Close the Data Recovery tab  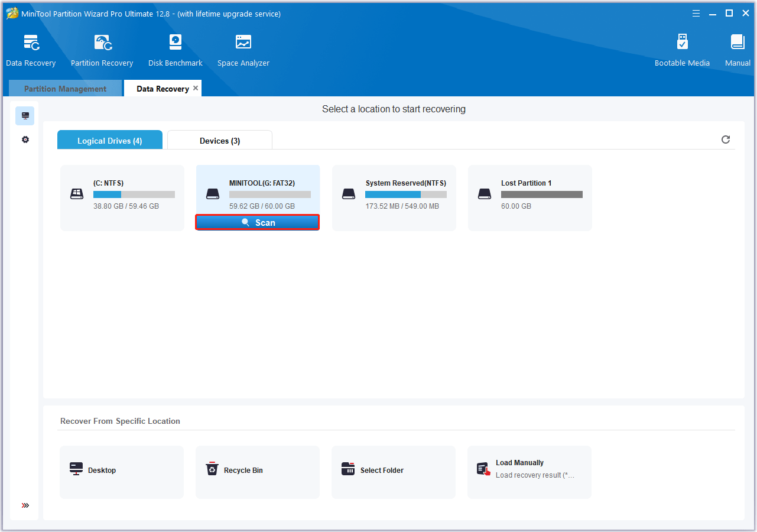(x=196, y=88)
